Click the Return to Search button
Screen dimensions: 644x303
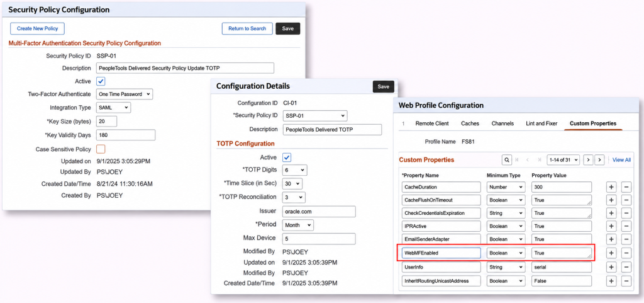(x=247, y=28)
